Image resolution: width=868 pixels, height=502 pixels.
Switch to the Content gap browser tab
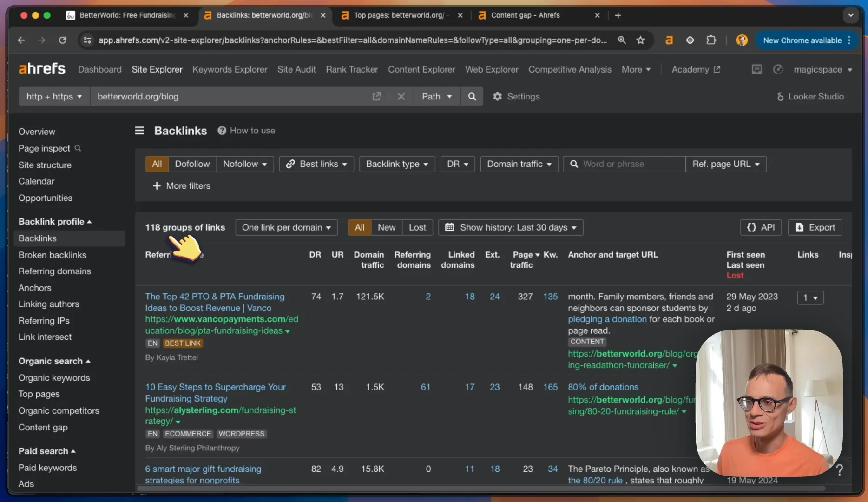pyautogui.click(x=538, y=15)
